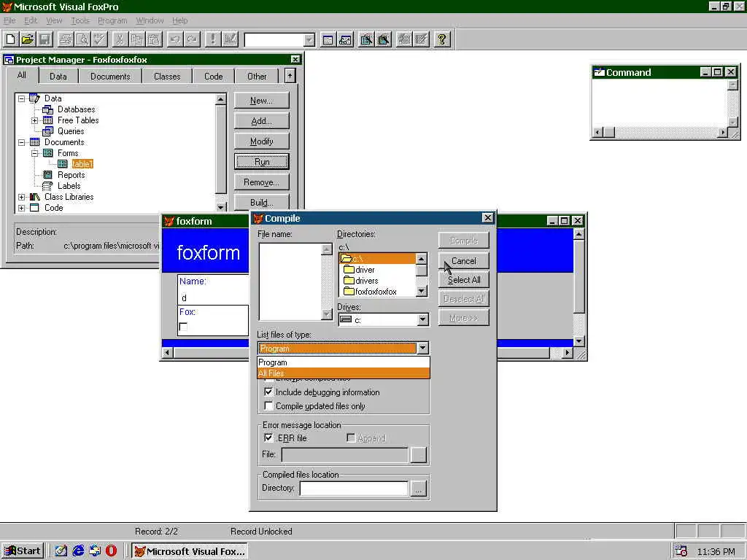Click the Data Session window toolbar icon
Image resolution: width=747 pixels, height=560 pixels.
point(345,39)
